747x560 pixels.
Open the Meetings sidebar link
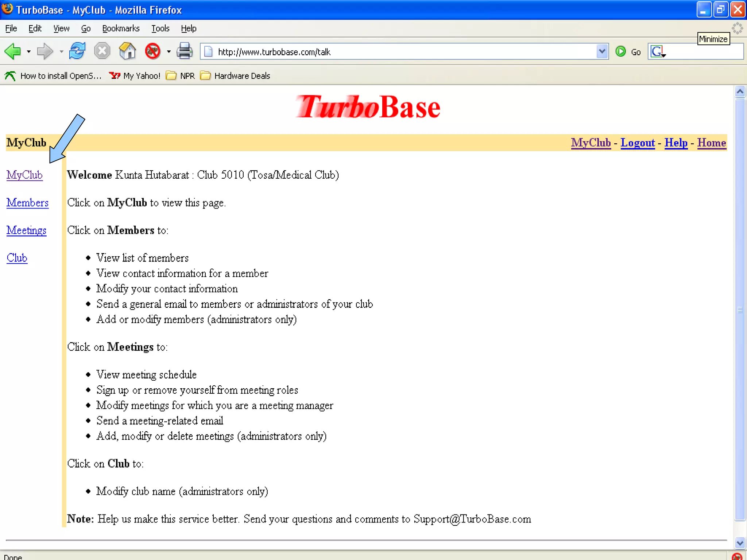[x=26, y=230]
